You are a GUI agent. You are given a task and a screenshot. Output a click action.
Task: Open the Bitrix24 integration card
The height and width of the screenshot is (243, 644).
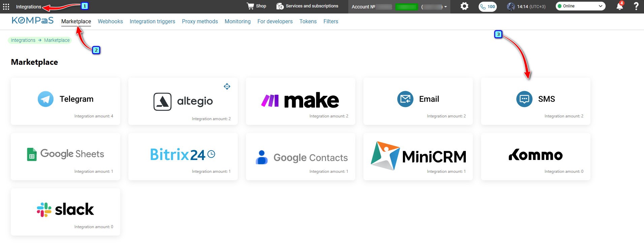click(183, 157)
